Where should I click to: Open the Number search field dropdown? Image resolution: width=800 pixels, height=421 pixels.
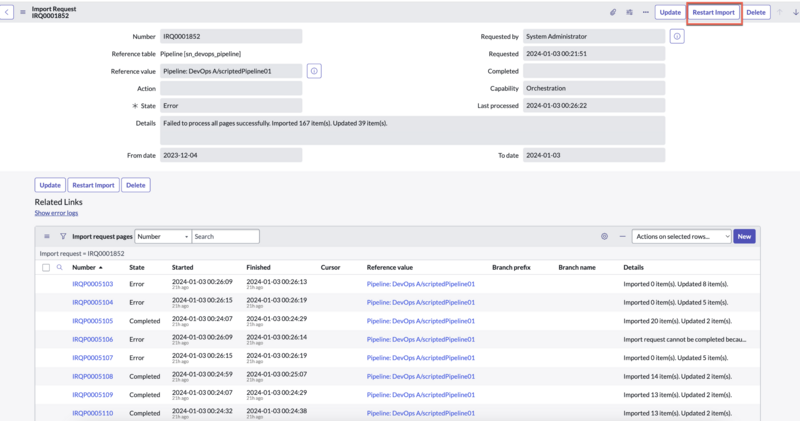coord(163,236)
